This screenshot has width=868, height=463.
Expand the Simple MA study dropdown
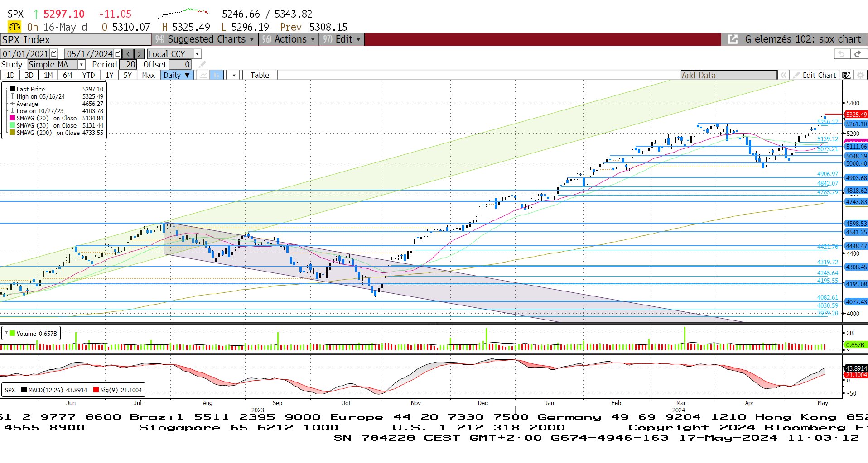tap(81, 64)
